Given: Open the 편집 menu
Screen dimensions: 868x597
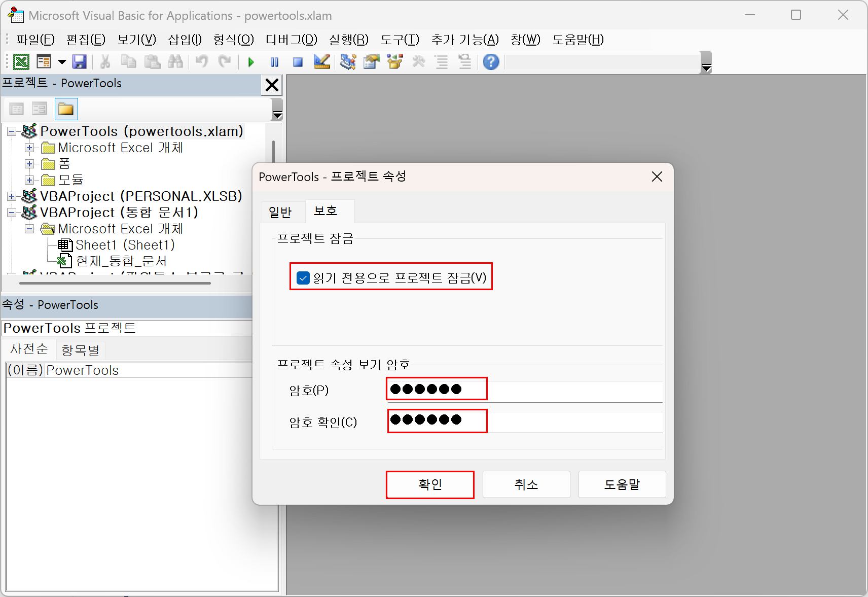Looking at the screenshot, I should pyautogui.click(x=86, y=40).
